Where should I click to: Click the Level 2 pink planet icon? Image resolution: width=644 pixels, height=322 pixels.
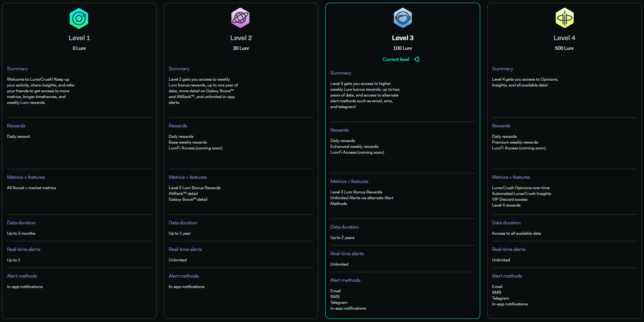(x=240, y=18)
